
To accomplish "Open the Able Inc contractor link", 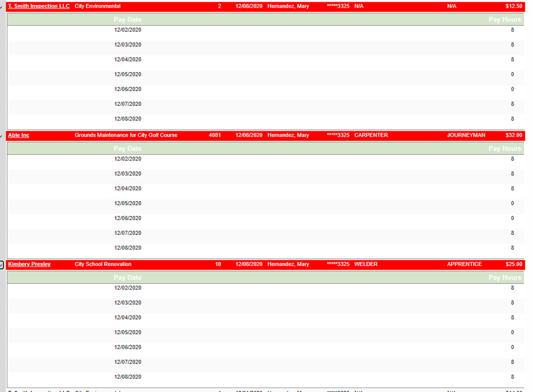I will pyautogui.click(x=19, y=135).
